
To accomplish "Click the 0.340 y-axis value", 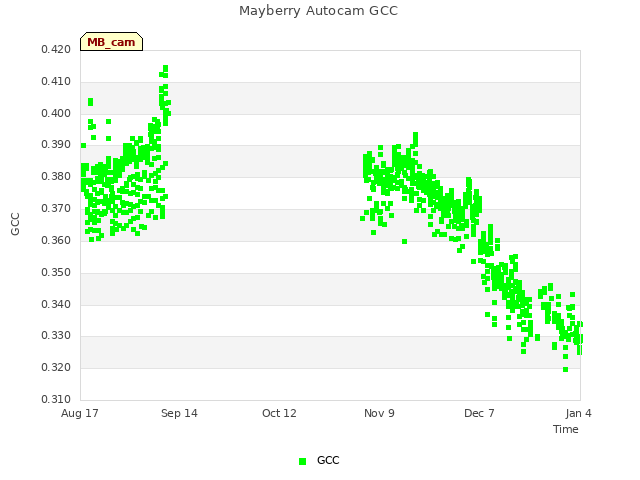I will tap(56, 304).
